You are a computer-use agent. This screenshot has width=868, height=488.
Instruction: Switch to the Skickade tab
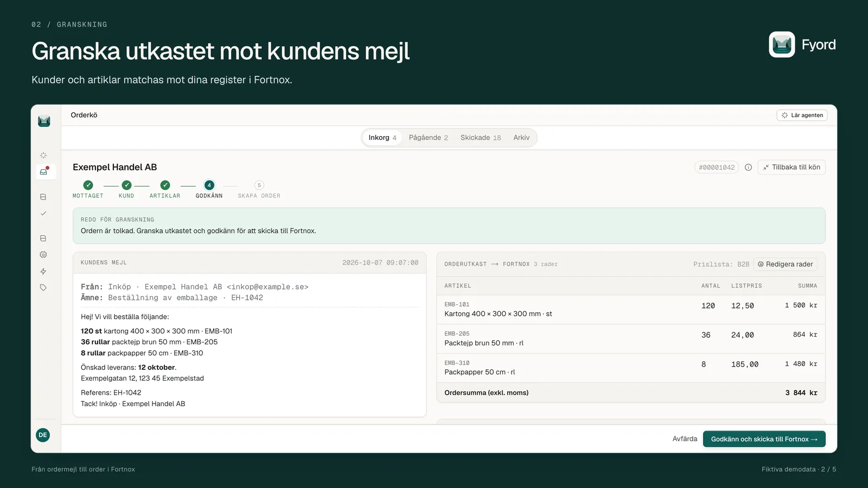coord(481,138)
